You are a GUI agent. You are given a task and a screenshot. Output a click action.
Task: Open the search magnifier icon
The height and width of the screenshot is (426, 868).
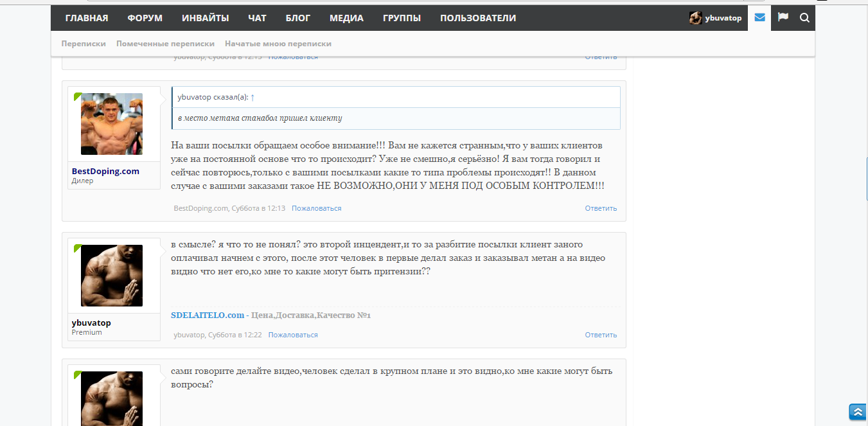804,18
